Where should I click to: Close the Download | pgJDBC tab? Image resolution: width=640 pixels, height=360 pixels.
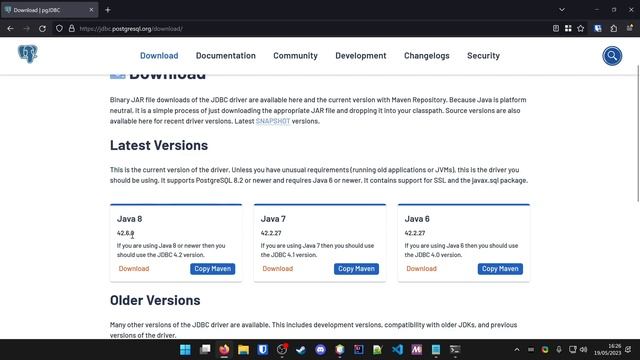coord(91,10)
